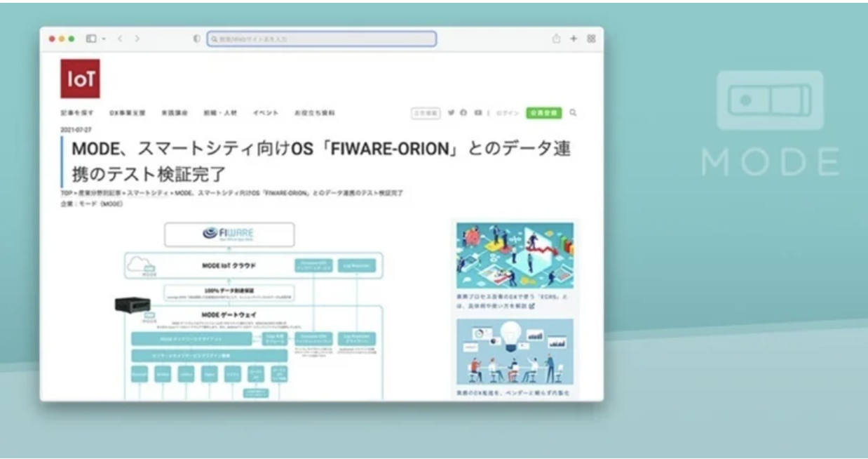Viewport: 868px width, 459px height.
Task: Open the ECRS article thumbnail in sidebar
Action: [515, 256]
